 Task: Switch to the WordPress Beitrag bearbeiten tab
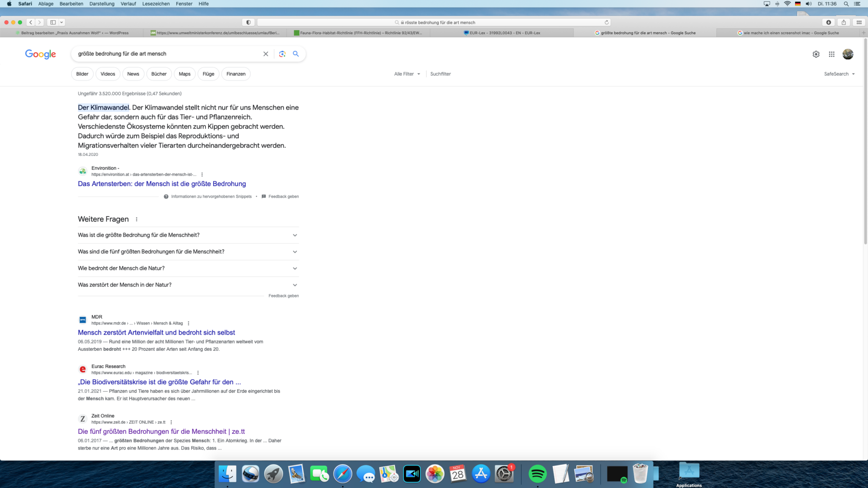click(x=72, y=33)
